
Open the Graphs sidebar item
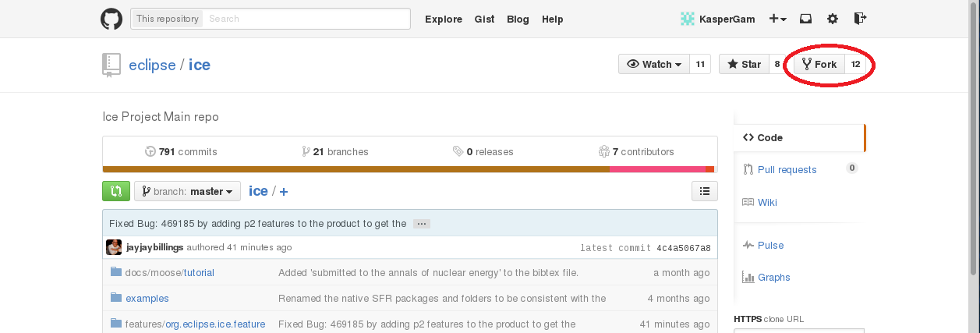(x=766, y=278)
